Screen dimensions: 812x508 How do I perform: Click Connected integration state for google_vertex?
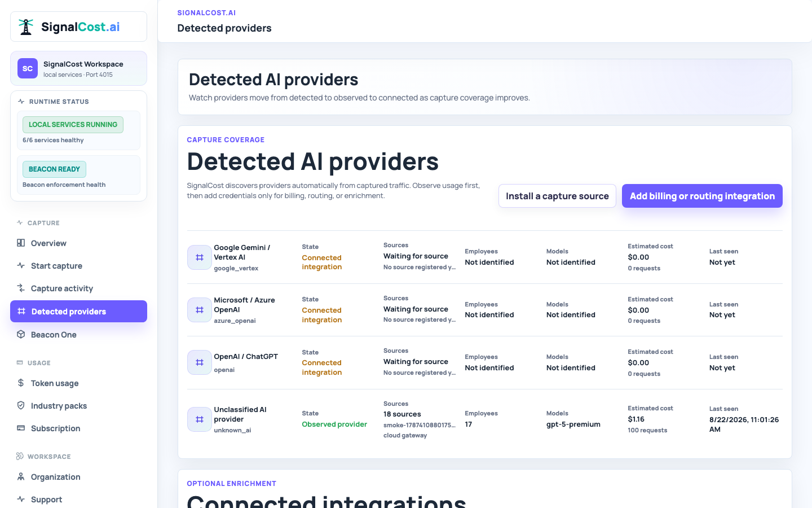pyautogui.click(x=322, y=262)
